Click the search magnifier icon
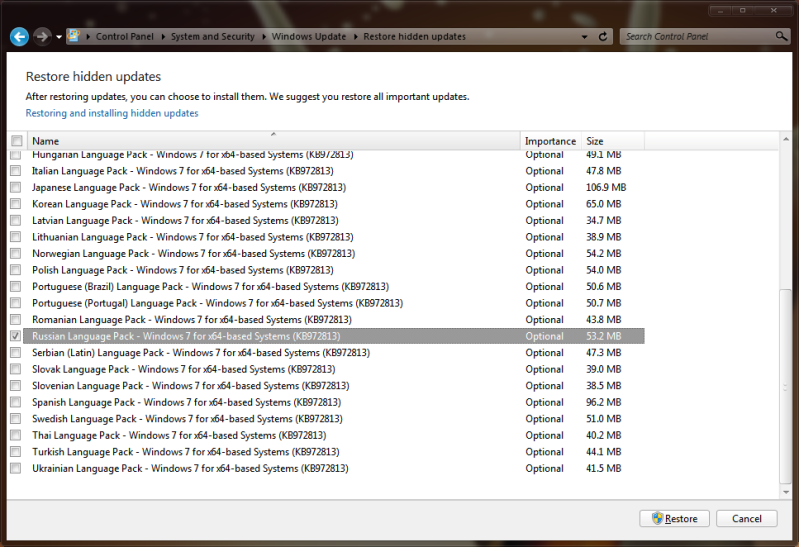Image resolution: width=799 pixels, height=547 pixels. point(781,36)
